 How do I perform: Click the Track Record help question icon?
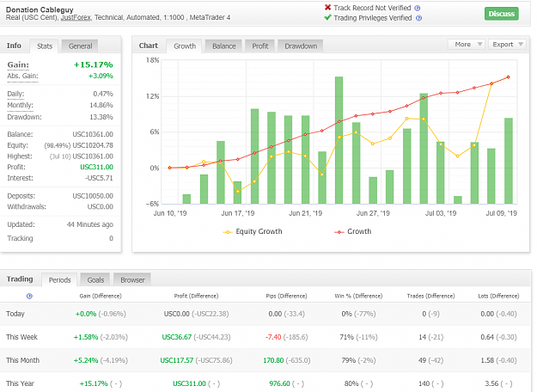point(417,9)
